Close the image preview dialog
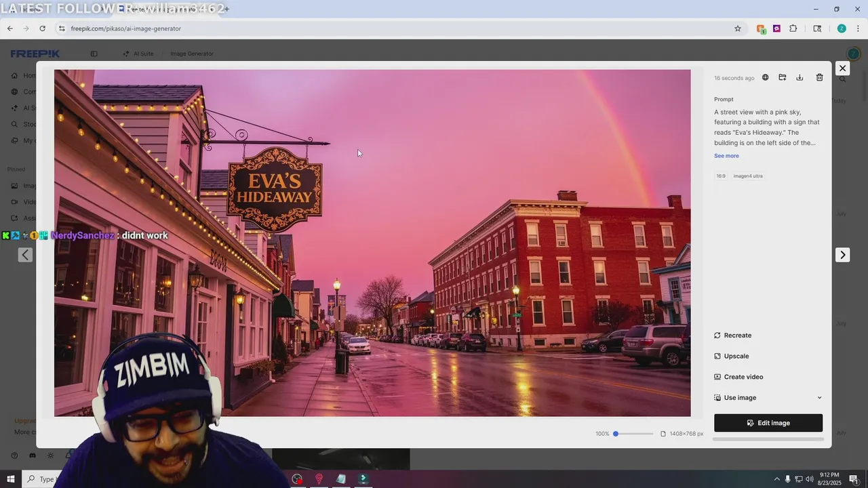 pos(842,68)
